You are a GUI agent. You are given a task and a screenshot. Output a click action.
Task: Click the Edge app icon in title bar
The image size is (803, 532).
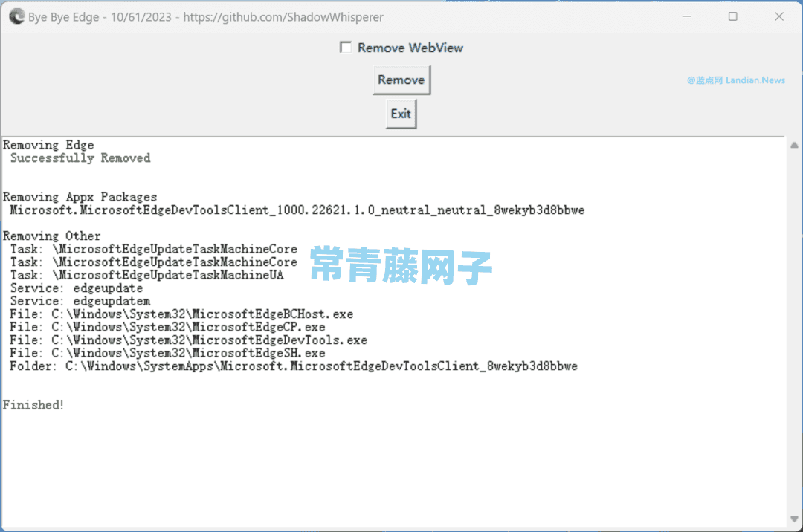(16, 17)
